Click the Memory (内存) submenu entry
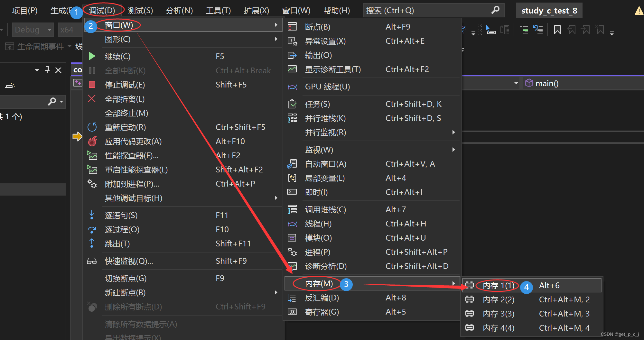The width and height of the screenshot is (644, 340). tap(372, 283)
